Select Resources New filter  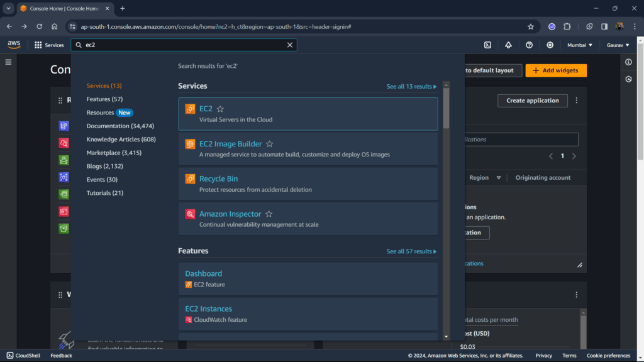pos(109,112)
